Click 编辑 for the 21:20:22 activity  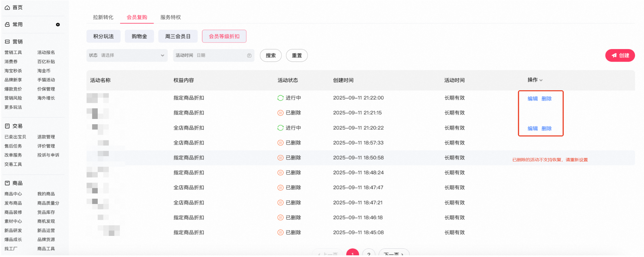point(532,128)
